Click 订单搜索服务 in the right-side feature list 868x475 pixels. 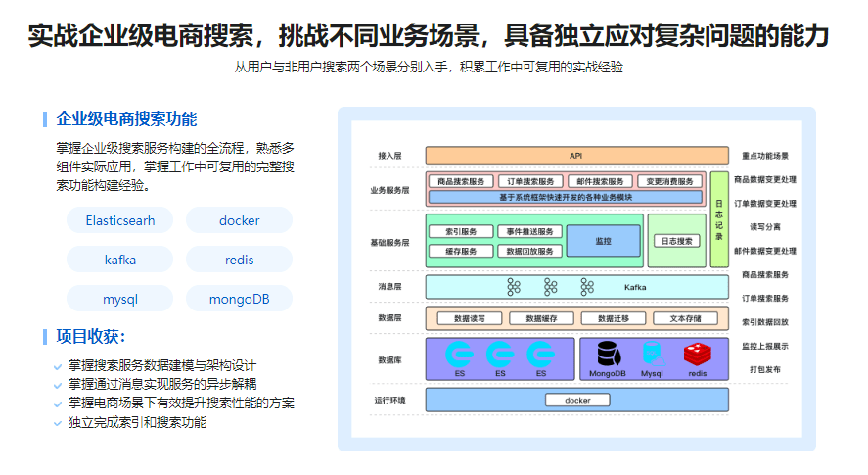click(765, 298)
